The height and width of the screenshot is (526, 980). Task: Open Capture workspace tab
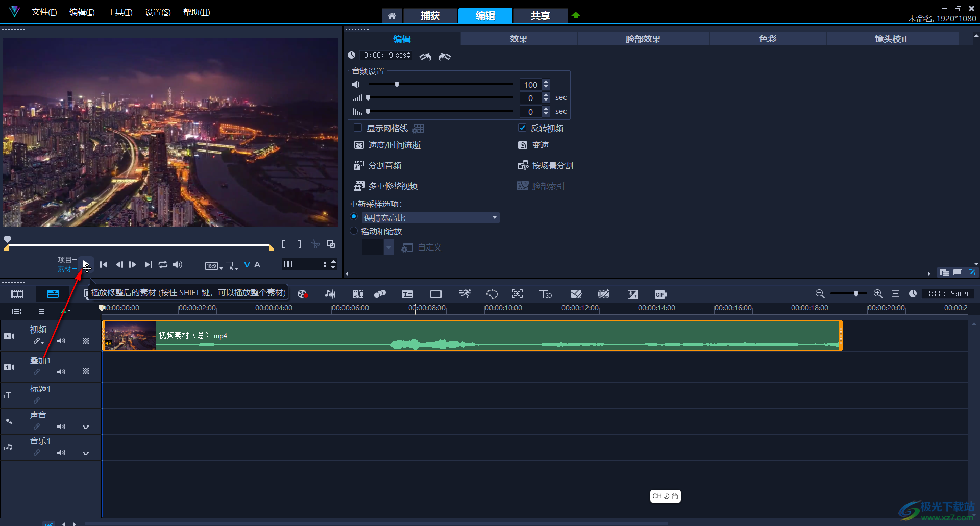[x=430, y=16]
